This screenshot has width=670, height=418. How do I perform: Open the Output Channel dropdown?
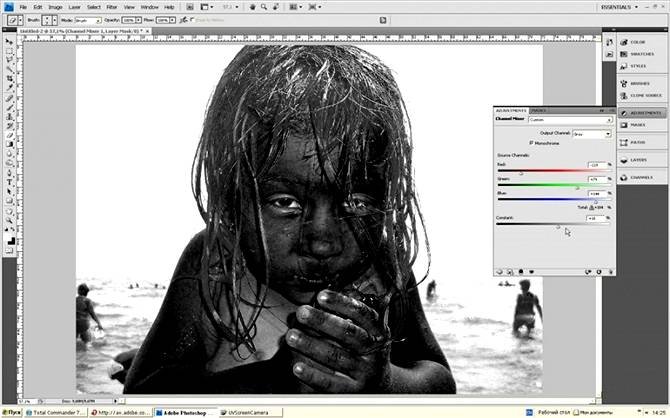coord(591,133)
